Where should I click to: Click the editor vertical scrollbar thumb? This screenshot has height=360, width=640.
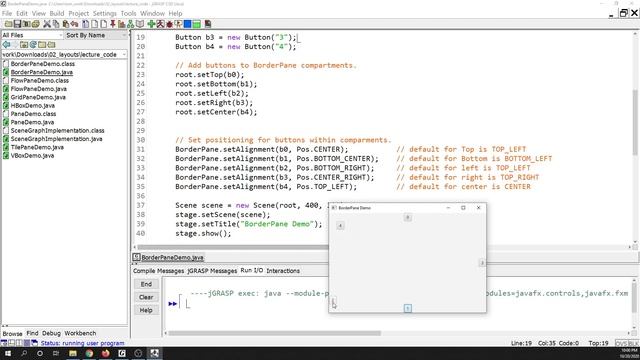(635, 122)
